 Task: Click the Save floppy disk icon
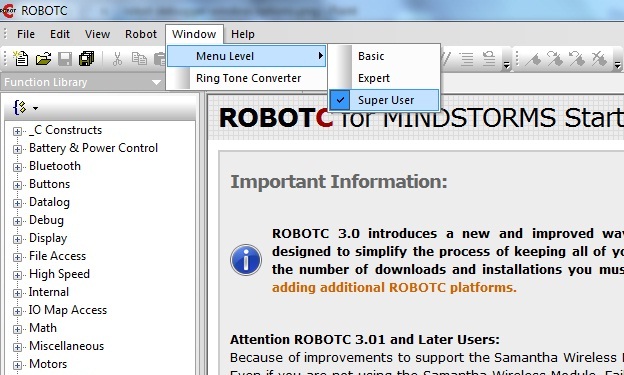[x=65, y=59]
